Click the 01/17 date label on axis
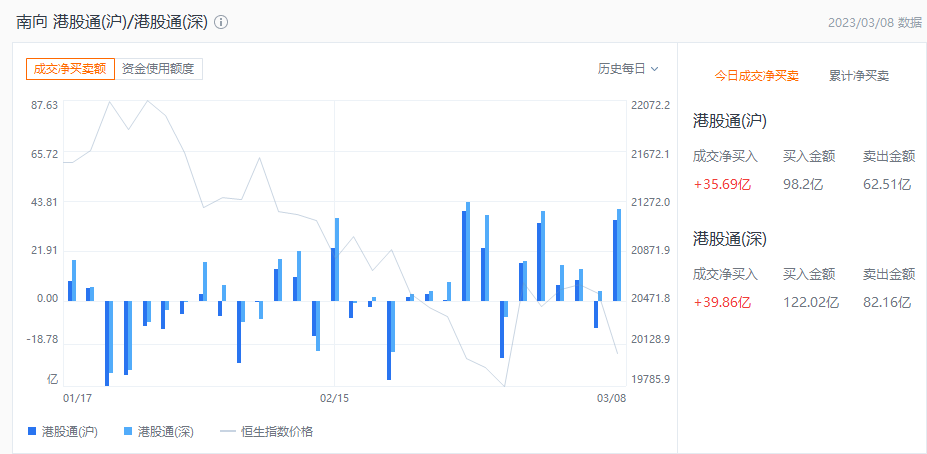The height and width of the screenshot is (454, 927). pyautogui.click(x=77, y=398)
